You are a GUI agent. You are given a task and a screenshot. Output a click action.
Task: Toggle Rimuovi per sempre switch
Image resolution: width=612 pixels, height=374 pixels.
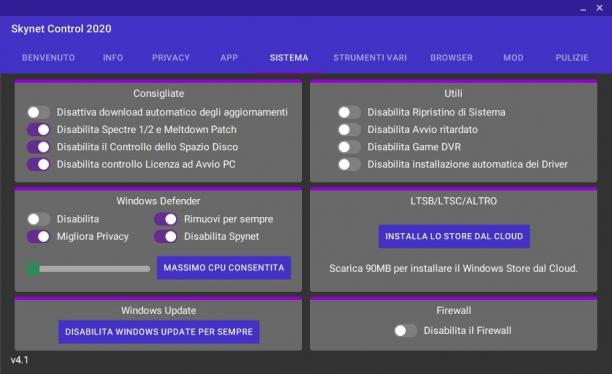[x=165, y=219]
